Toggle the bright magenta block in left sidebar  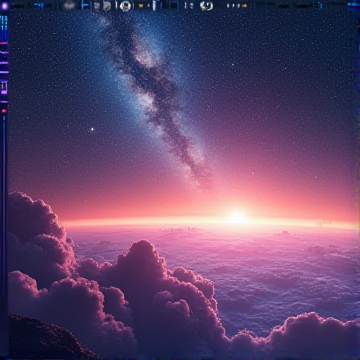(4, 92)
